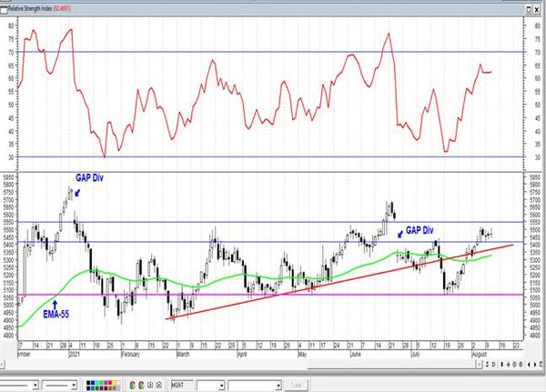Open the Relative Strength Index pane icon
Viewport: 546px width, 392px height.
click(4, 10)
